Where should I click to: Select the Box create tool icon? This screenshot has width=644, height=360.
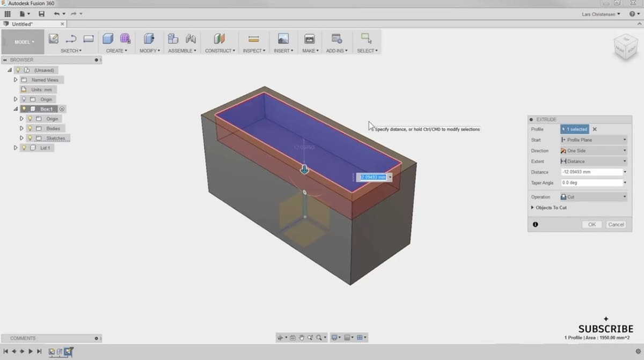pos(108,39)
